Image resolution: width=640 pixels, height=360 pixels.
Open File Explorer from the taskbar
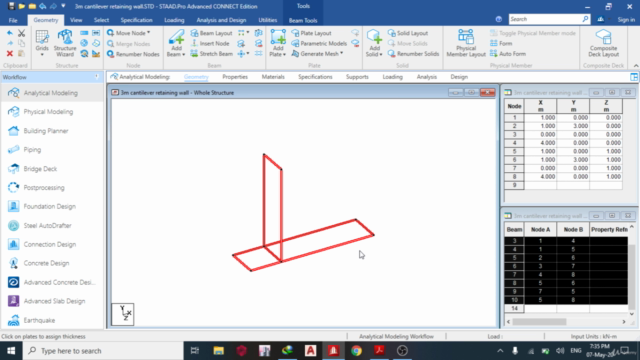pyautogui.click(x=219, y=351)
